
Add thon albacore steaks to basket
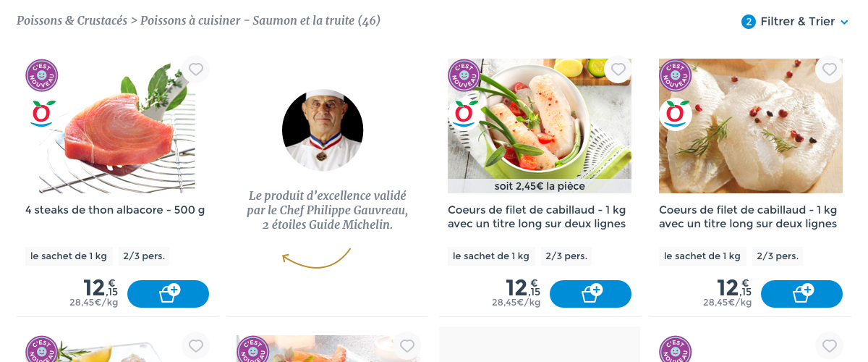pos(168,294)
